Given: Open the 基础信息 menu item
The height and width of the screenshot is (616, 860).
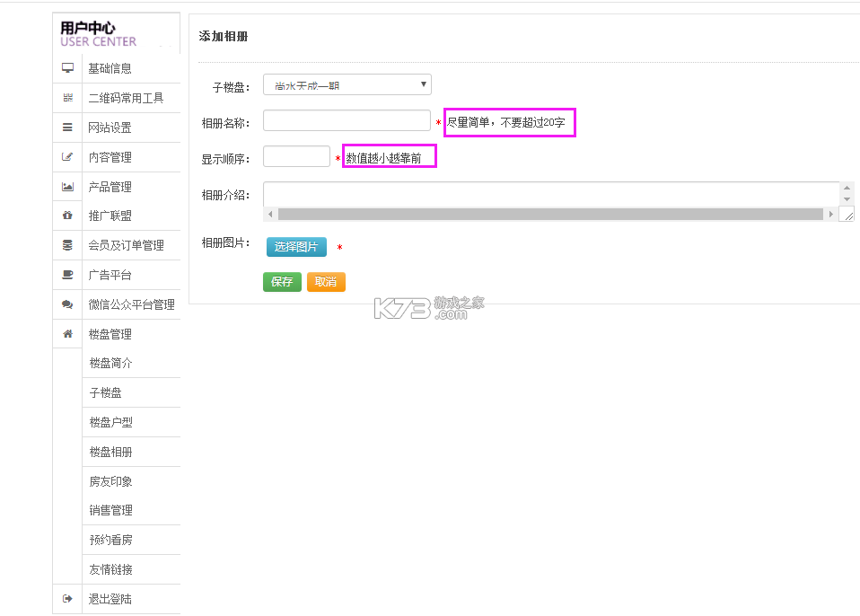Looking at the screenshot, I should coord(110,68).
